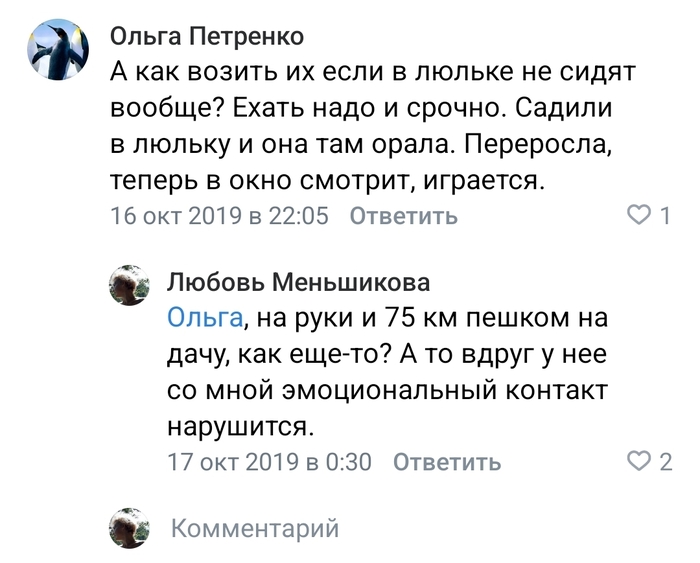Follow the blue Ольга mention link

click(x=204, y=318)
